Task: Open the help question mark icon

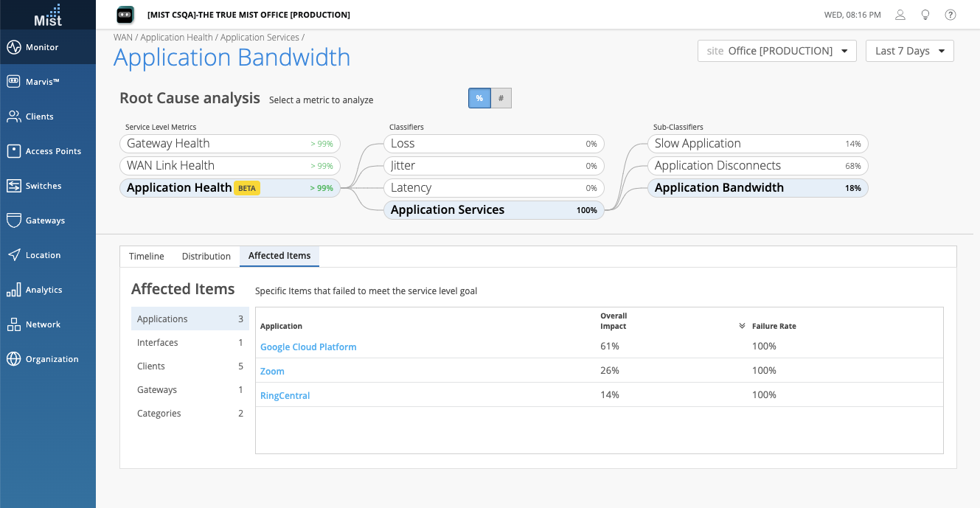Action: click(x=951, y=15)
